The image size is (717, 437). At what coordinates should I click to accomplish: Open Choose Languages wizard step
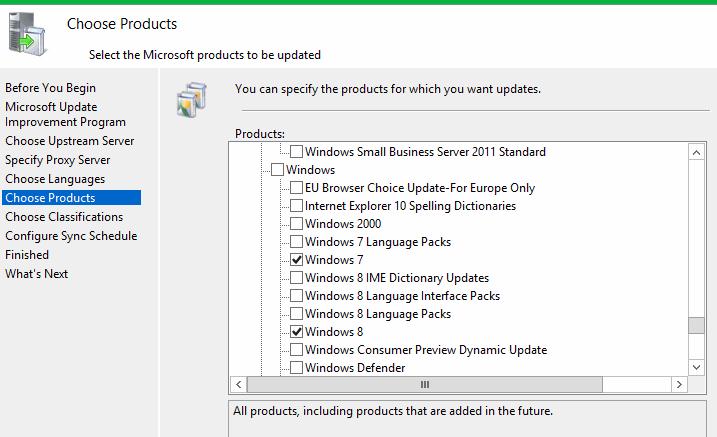55,179
